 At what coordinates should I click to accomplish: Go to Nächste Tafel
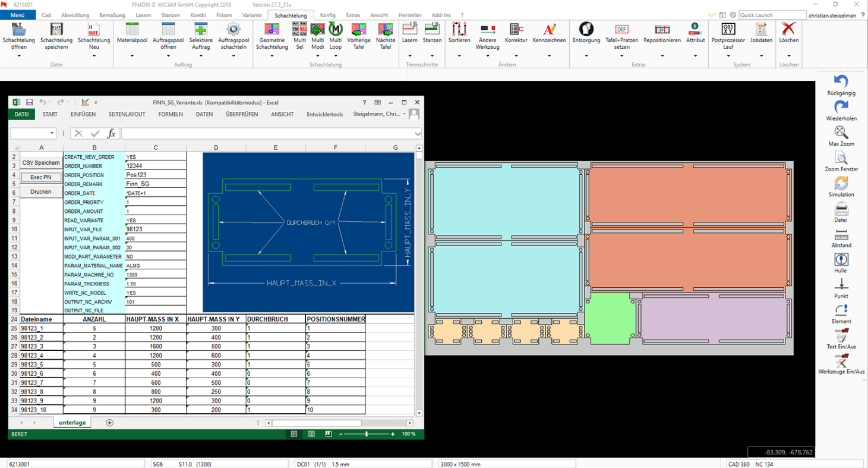pyautogui.click(x=386, y=29)
